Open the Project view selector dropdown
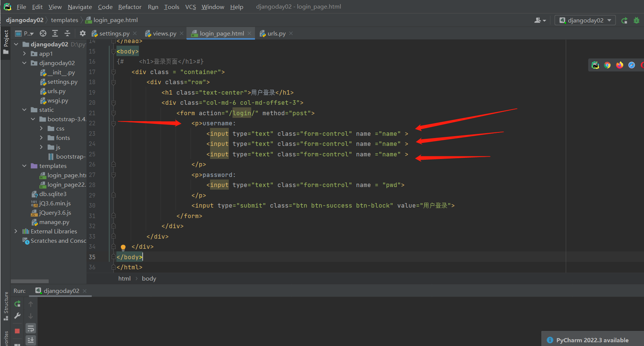644x346 pixels. click(24, 33)
